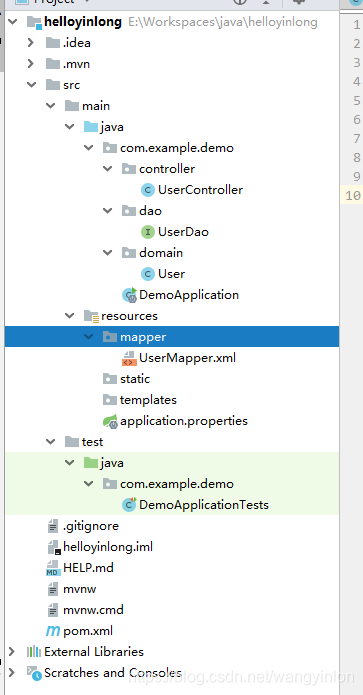Click the DemoApplicationTests class icon

pyautogui.click(x=129, y=505)
